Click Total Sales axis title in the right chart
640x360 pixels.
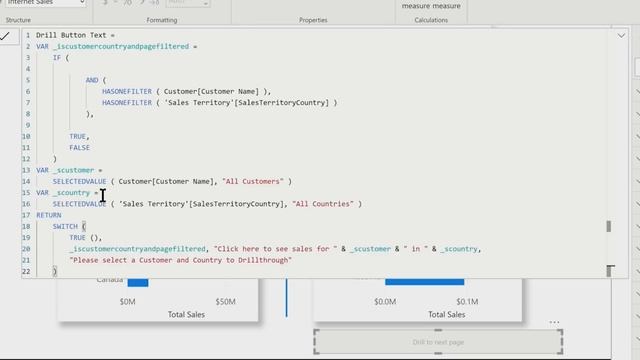[447, 314]
